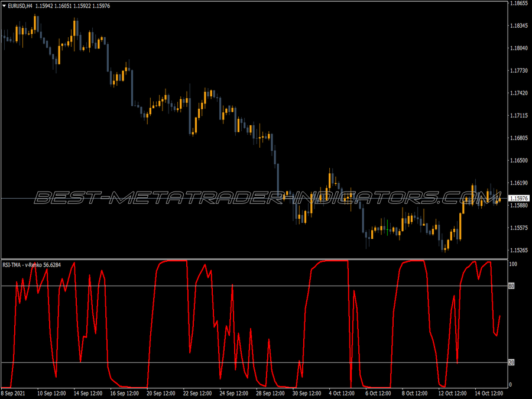This screenshot has height=399, width=532.
Task: Click the EURUSD,H4 symbol label
Action: click(x=20, y=6)
